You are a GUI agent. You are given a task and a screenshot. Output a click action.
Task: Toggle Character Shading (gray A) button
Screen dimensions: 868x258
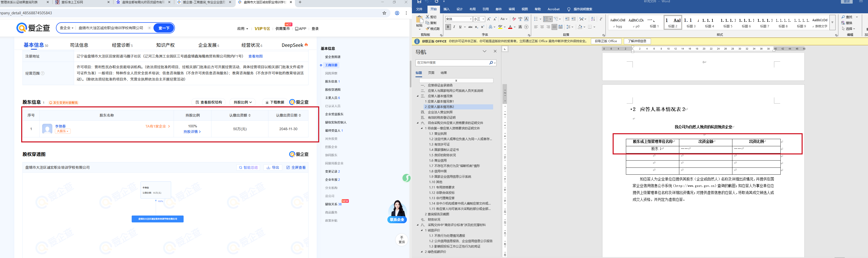pyautogui.click(x=520, y=27)
